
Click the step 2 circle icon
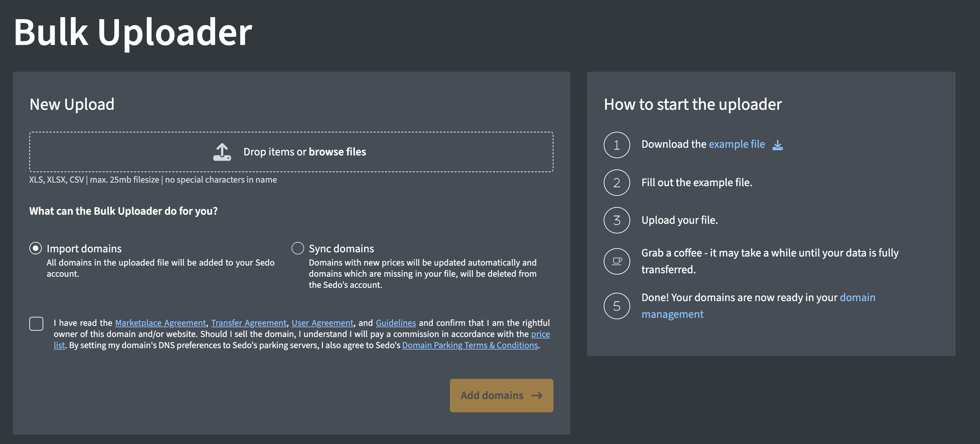click(x=616, y=183)
